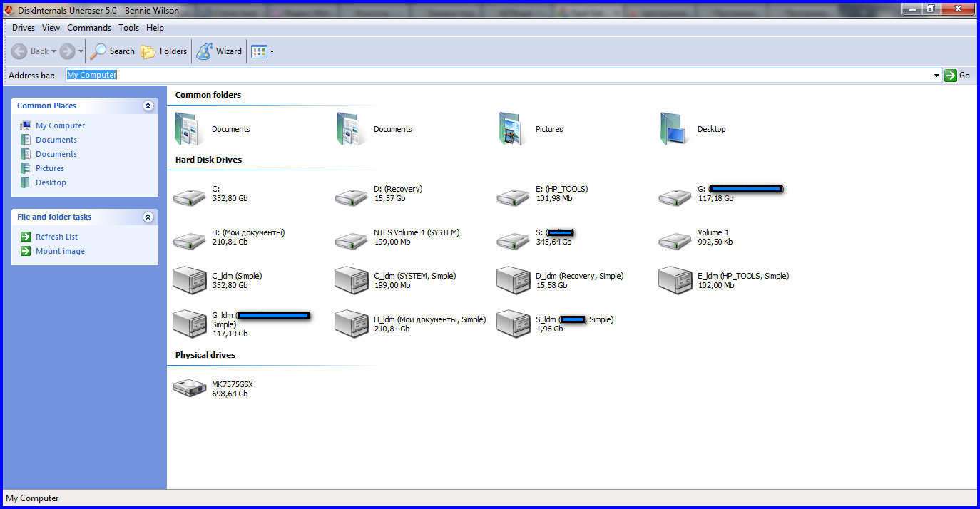This screenshot has height=509, width=980.
Task: Open the Drives menu
Action: [x=24, y=28]
